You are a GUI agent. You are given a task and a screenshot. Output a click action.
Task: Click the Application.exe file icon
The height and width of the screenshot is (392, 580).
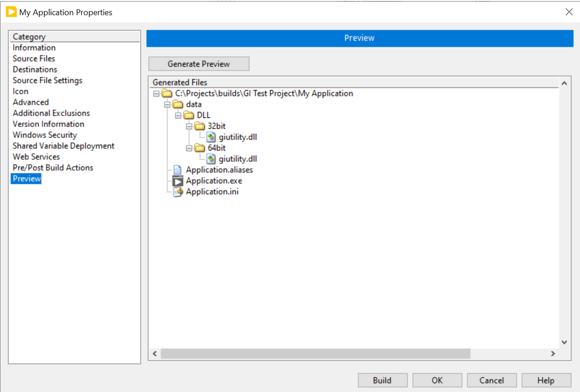tap(178, 181)
